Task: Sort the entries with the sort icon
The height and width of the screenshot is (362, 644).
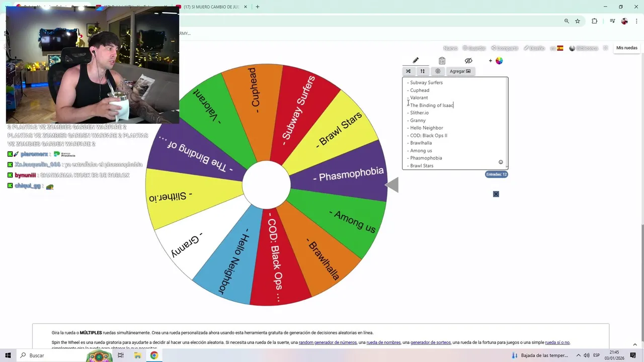Action: [423, 71]
